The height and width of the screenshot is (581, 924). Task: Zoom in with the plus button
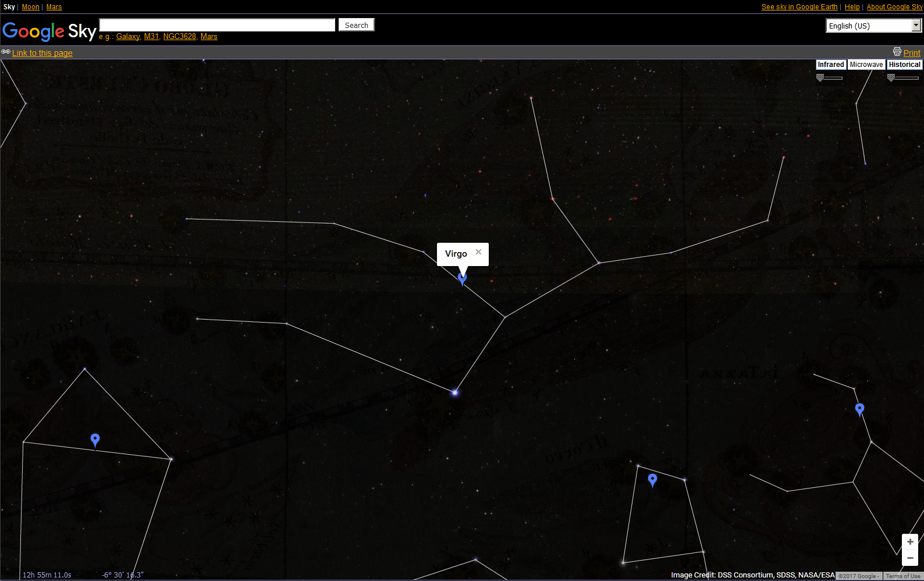[x=910, y=542]
